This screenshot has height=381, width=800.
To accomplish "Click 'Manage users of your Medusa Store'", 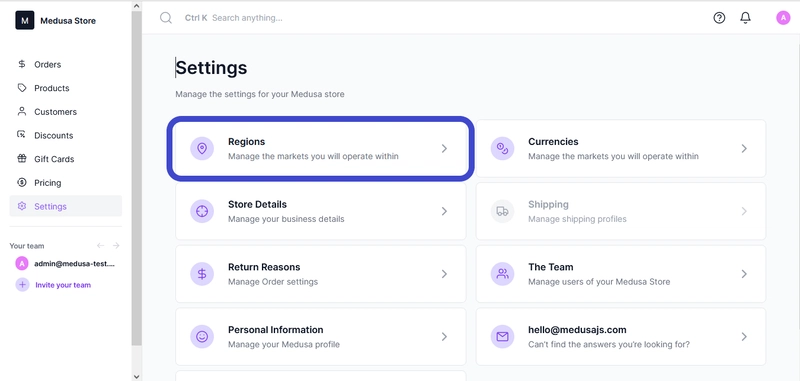I will pyautogui.click(x=599, y=282).
